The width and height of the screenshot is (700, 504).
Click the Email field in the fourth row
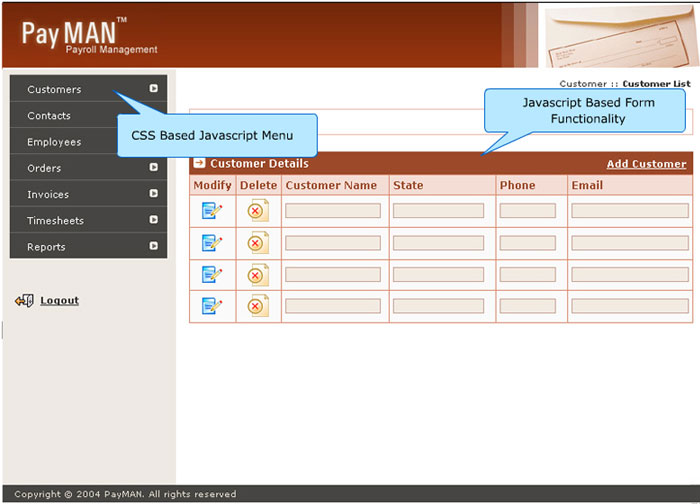click(x=630, y=306)
